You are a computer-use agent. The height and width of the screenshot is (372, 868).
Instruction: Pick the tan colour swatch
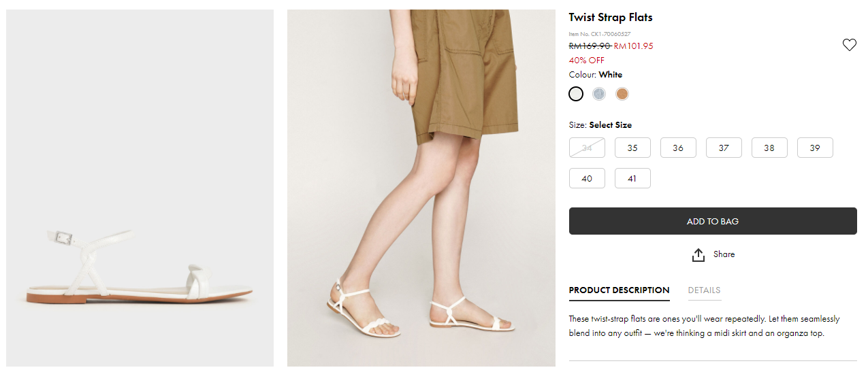(622, 94)
